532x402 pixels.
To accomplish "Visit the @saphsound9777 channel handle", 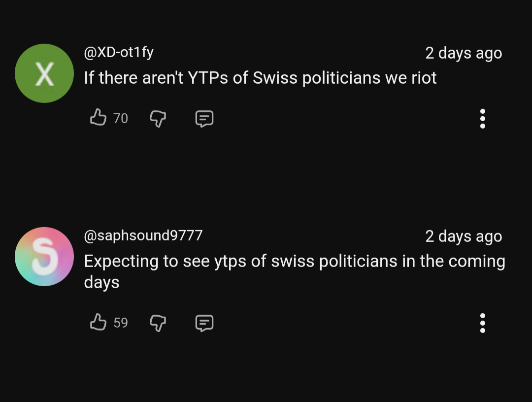I will click(143, 235).
